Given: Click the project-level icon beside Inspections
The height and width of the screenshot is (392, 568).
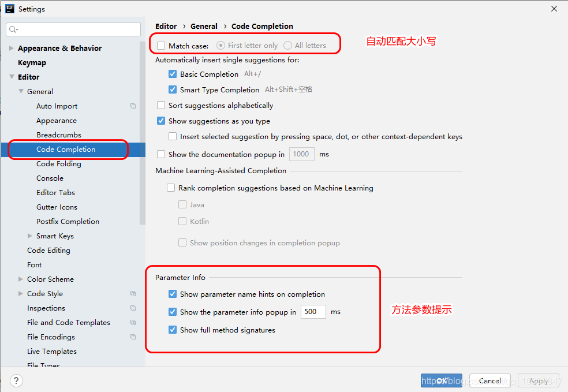Looking at the screenshot, I should (x=133, y=308).
